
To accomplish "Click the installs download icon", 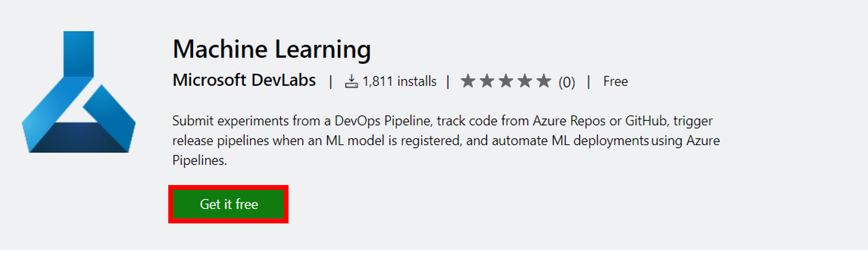I will [351, 82].
